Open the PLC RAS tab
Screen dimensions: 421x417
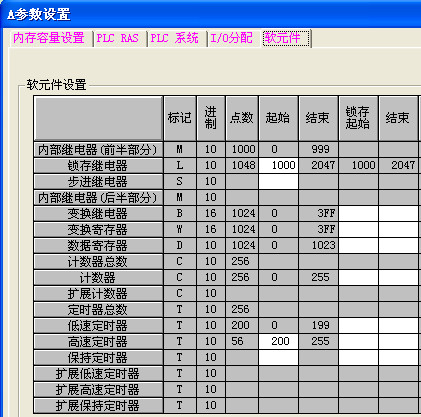[117, 38]
